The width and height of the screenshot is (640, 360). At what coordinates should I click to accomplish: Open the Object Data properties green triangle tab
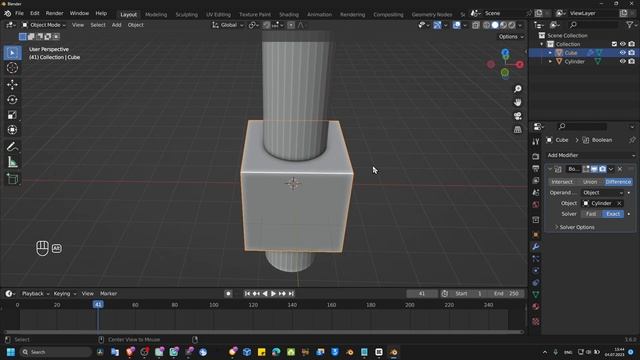536,294
